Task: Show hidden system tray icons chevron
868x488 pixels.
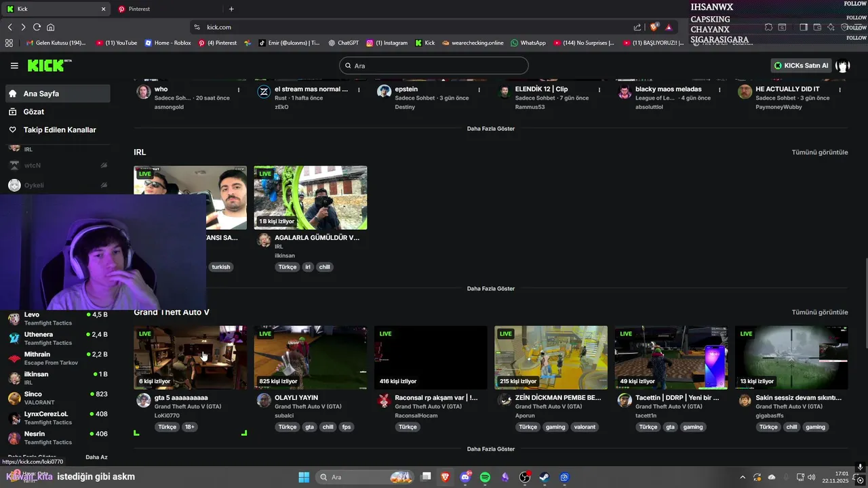Action: pos(743,477)
